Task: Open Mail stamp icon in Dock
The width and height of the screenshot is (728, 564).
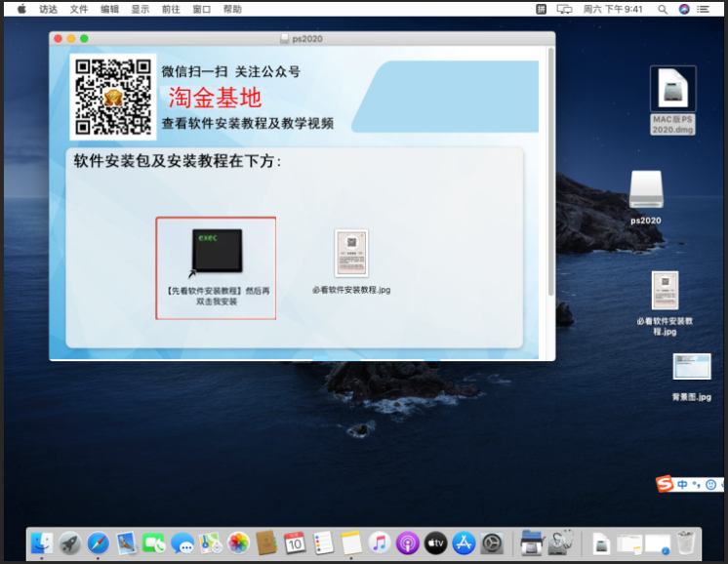Action: pyautogui.click(x=126, y=543)
